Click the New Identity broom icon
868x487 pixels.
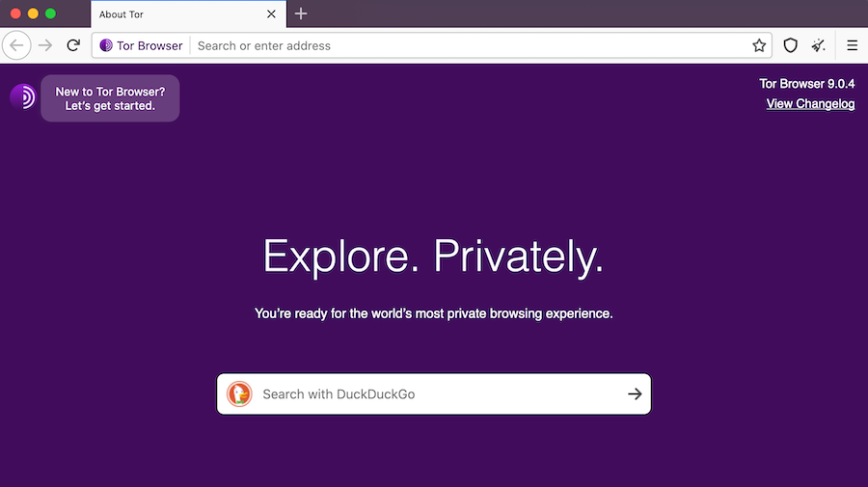819,45
